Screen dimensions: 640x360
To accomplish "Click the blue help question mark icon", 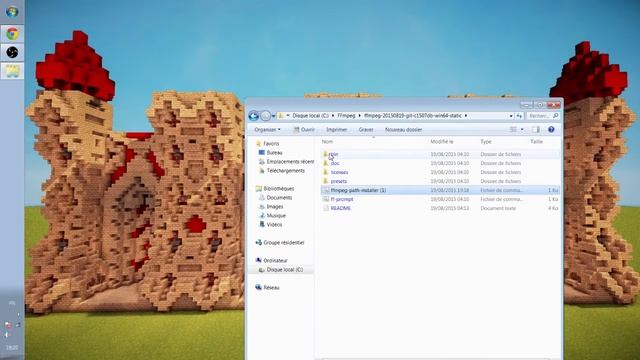I will (x=551, y=129).
